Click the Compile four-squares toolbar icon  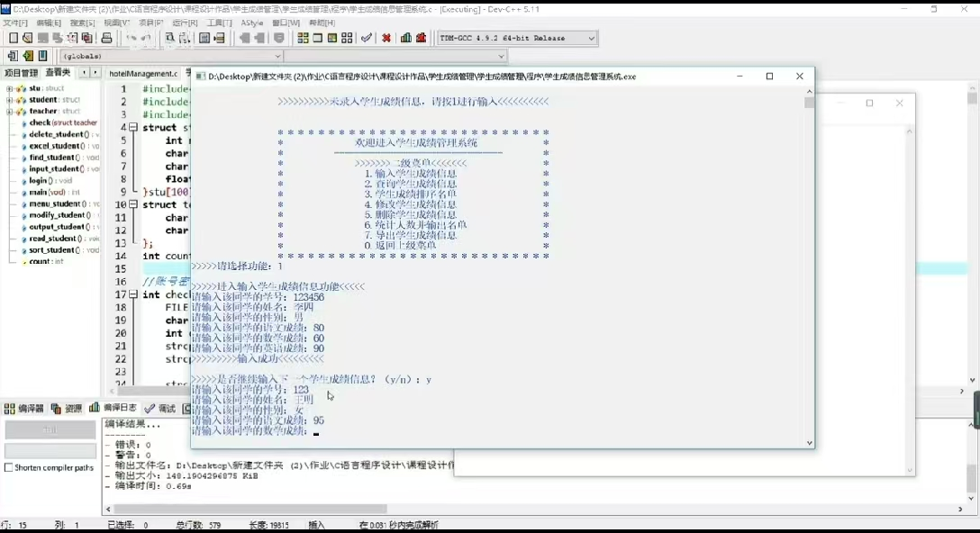[x=303, y=38]
